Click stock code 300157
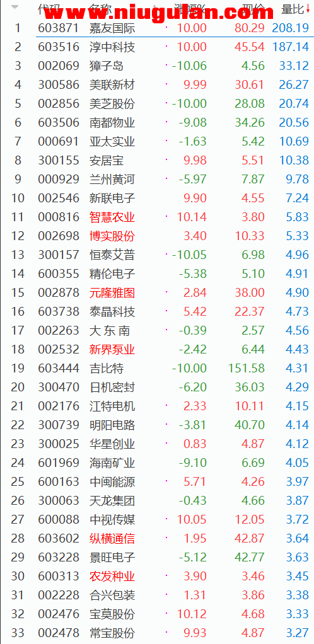The height and width of the screenshot is (644, 314). click(x=59, y=255)
